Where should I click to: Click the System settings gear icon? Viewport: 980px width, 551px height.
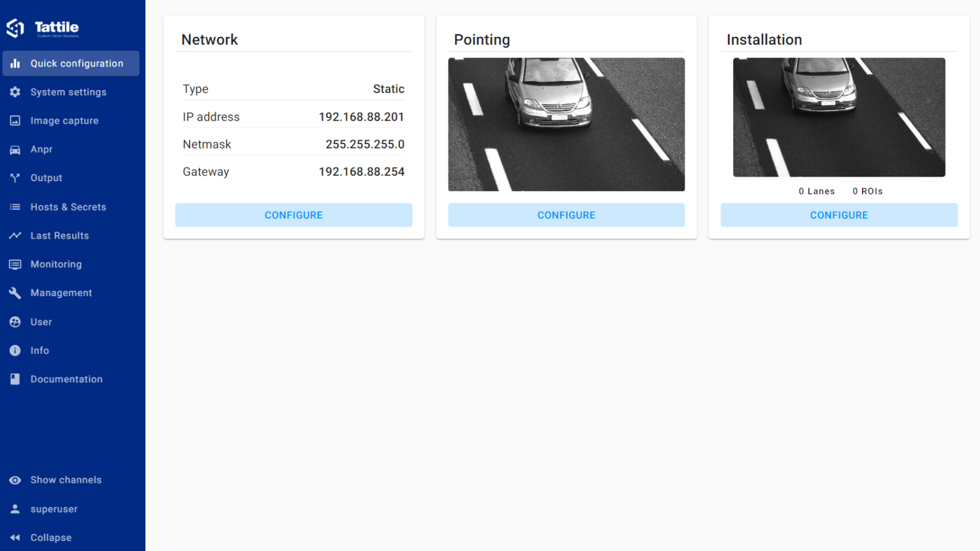(15, 92)
